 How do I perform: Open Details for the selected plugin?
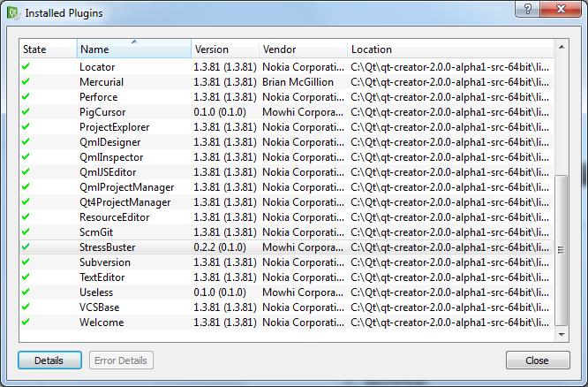point(49,360)
